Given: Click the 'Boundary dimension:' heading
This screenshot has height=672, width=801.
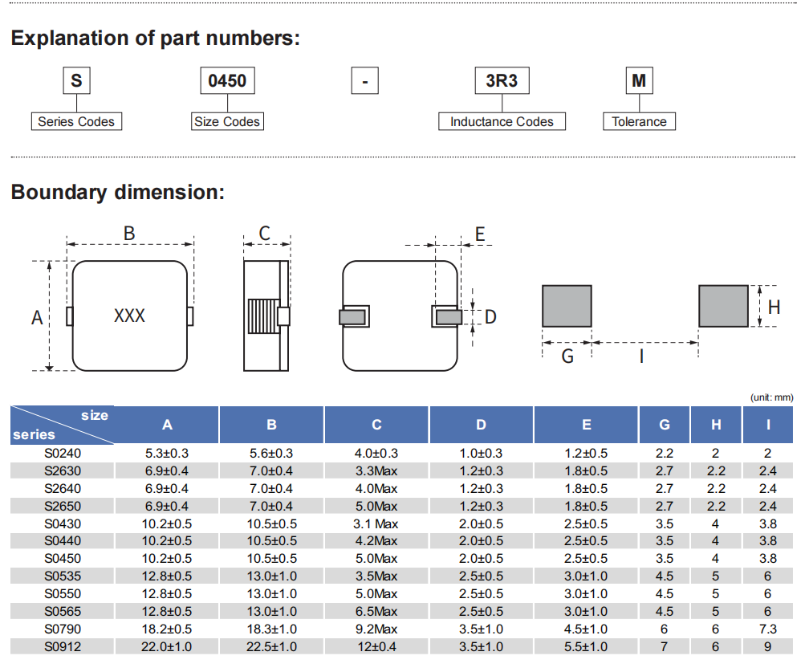Looking at the screenshot, I should pyautogui.click(x=117, y=193).
